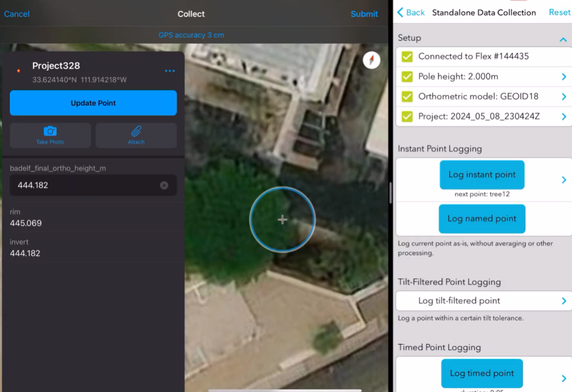Tap the Project328 title
The height and width of the screenshot is (392, 572).
click(56, 66)
